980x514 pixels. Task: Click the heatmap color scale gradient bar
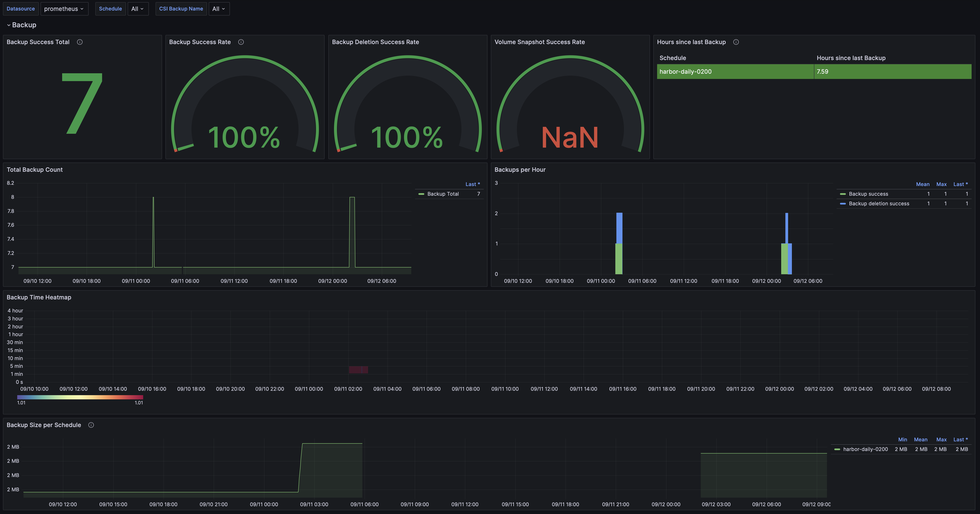click(x=80, y=397)
